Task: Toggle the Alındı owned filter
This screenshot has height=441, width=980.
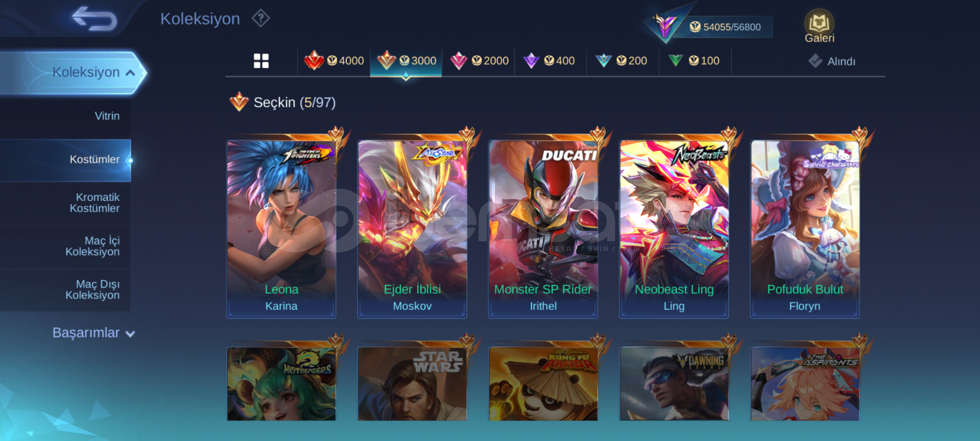Action: pyautogui.click(x=832, y=61)
